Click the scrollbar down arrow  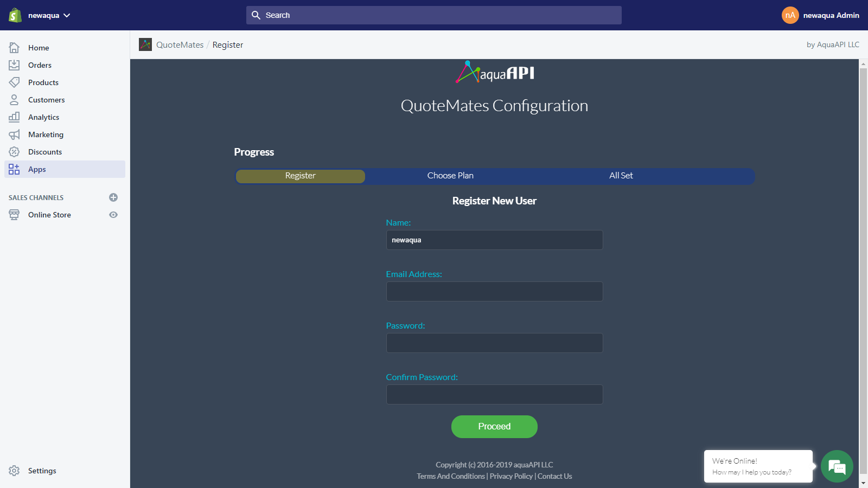863,483
